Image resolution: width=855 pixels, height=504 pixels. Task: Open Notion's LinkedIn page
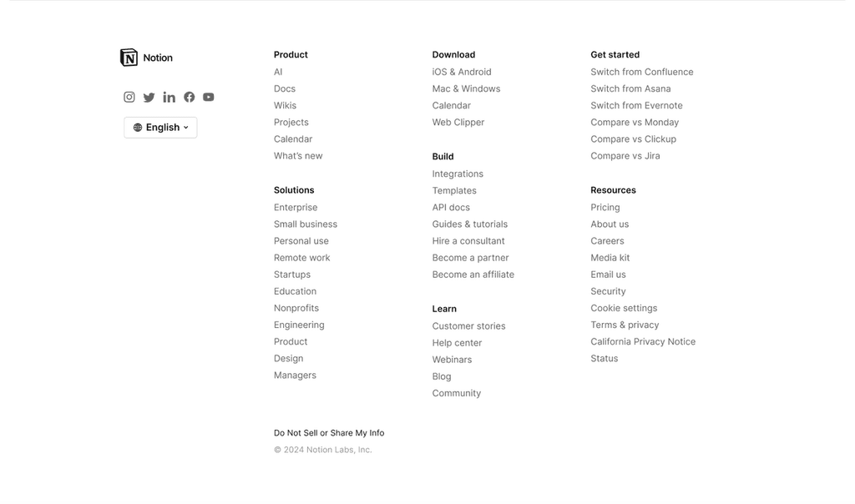169,97
